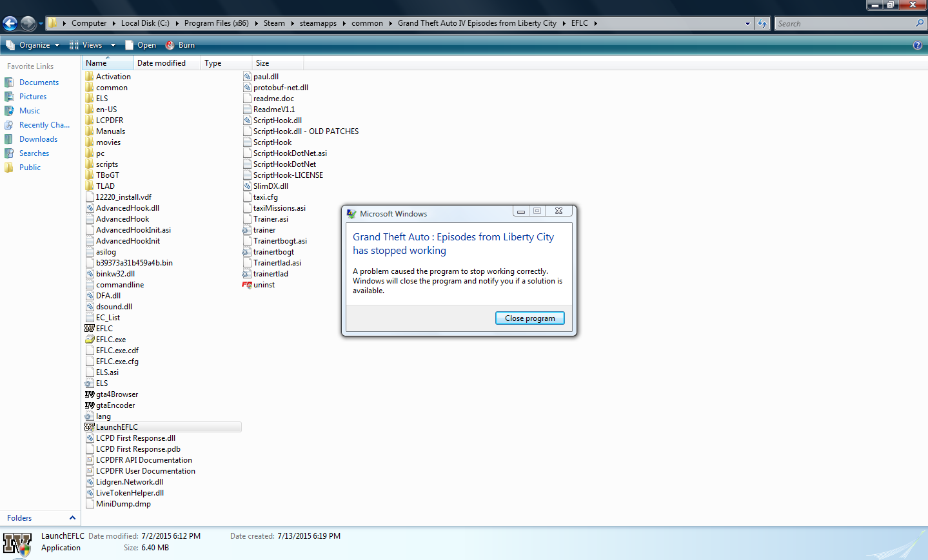The image size is (928, 560).
Task: Select the ScriptHook.dll file icon
Action: pos(247,121)
